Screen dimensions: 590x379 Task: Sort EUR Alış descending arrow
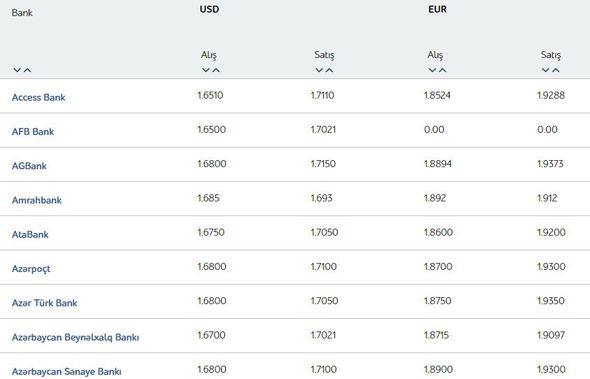[432, 70]
